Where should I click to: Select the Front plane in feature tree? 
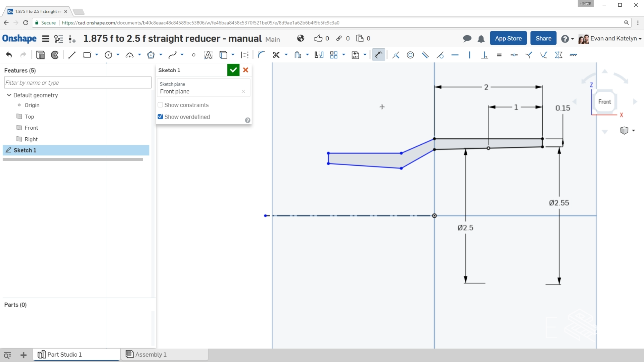click(31, 128)
